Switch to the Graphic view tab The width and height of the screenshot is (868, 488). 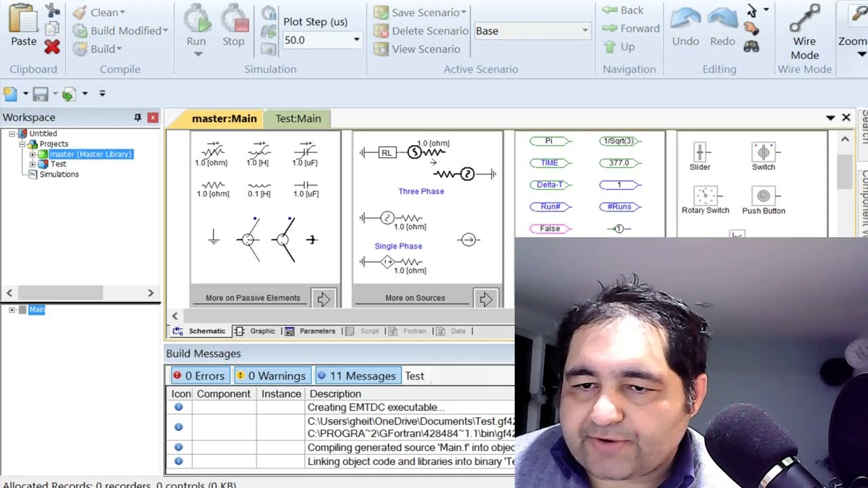coord(255,331)
